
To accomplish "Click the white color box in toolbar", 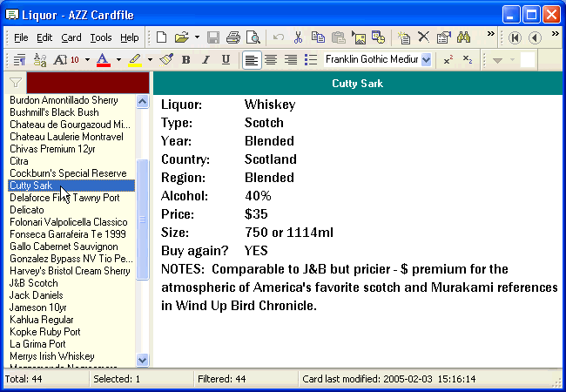I will (x=528, y=60).
